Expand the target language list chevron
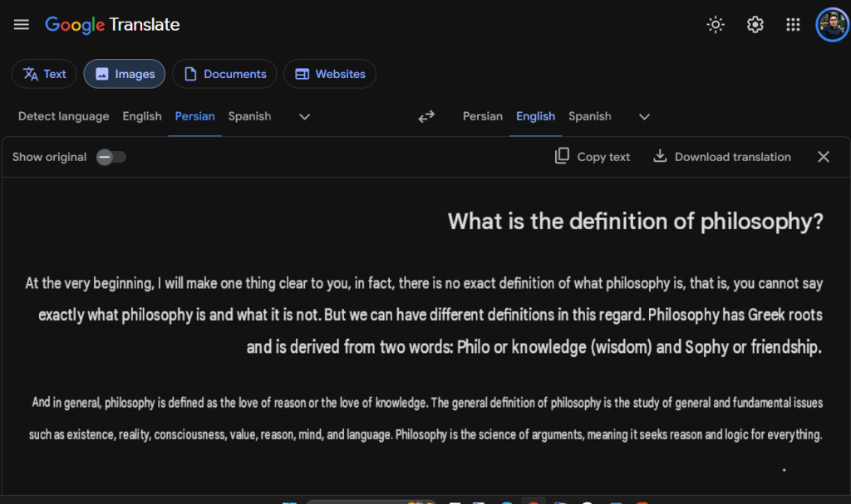This screenshot has height=504, width=851. pyautogui.click(x=644, y=116)
